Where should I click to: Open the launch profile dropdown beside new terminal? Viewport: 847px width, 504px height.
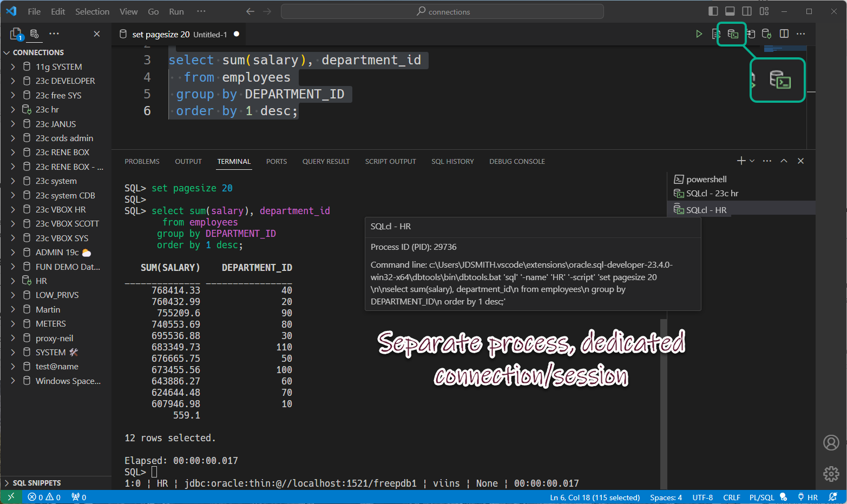[752, 161]
